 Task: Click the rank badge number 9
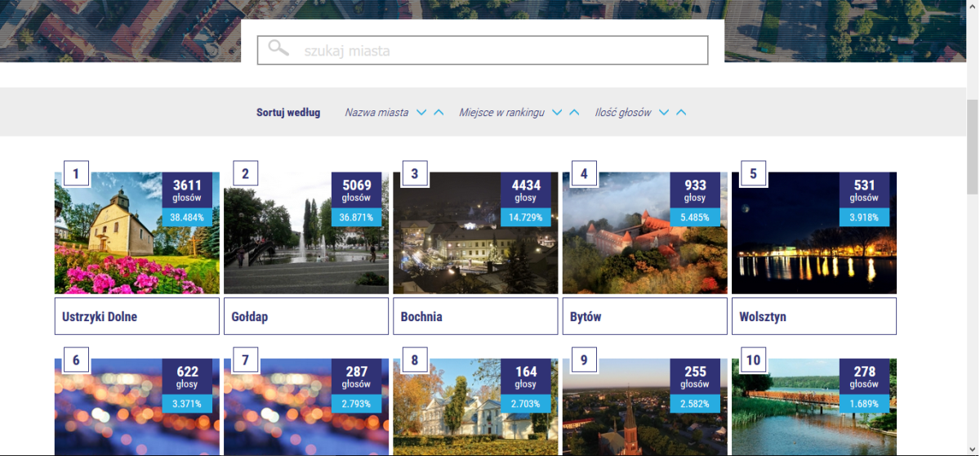[584, 360]
